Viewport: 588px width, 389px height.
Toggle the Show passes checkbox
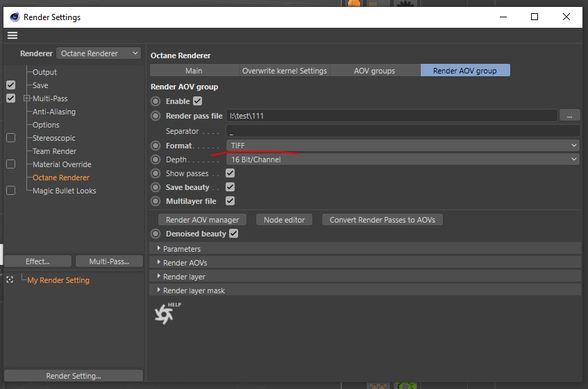tap(230, 173)
